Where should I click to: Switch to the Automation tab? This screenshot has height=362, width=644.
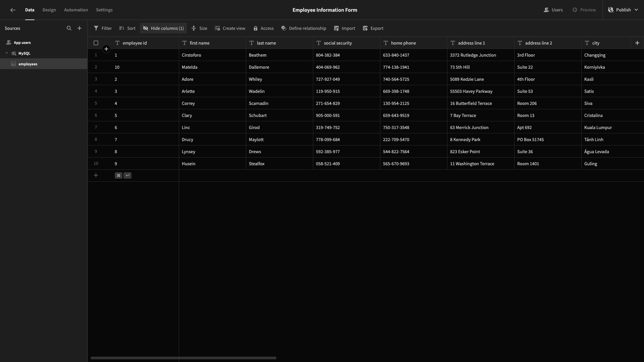[76, 10]
